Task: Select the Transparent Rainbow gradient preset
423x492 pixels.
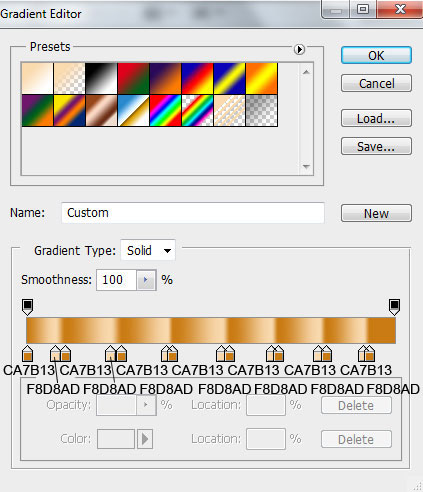Action: point(197,110)
